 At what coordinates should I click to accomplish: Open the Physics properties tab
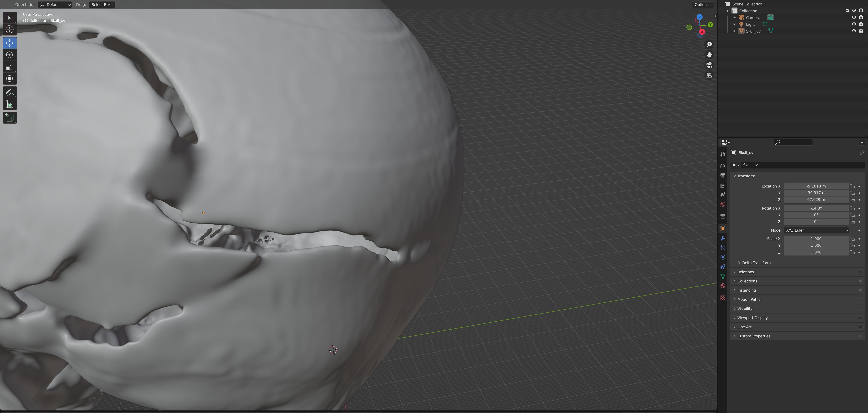tap(723, 257)
